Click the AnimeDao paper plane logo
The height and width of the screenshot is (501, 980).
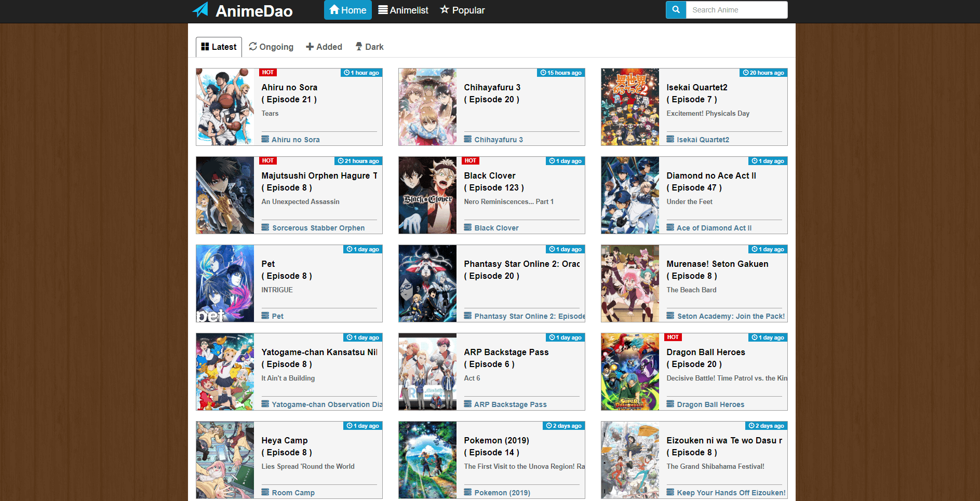click(200, 9)
